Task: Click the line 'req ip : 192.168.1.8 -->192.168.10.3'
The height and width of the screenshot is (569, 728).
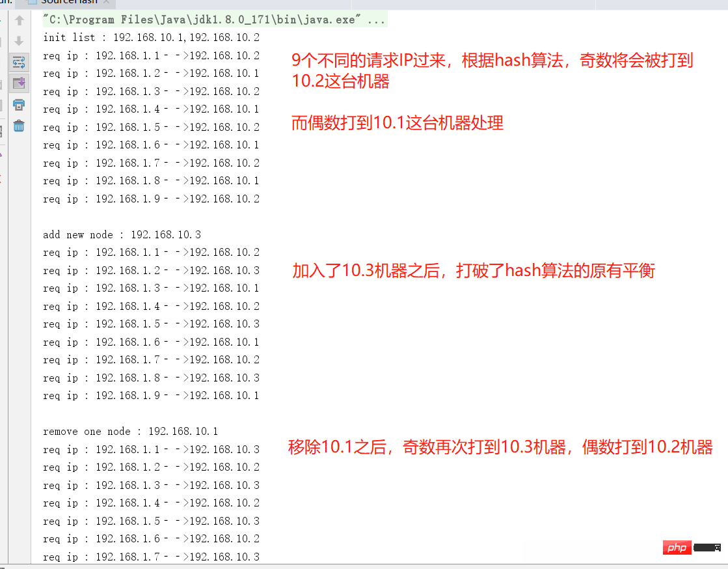Action: pos(152,378)
